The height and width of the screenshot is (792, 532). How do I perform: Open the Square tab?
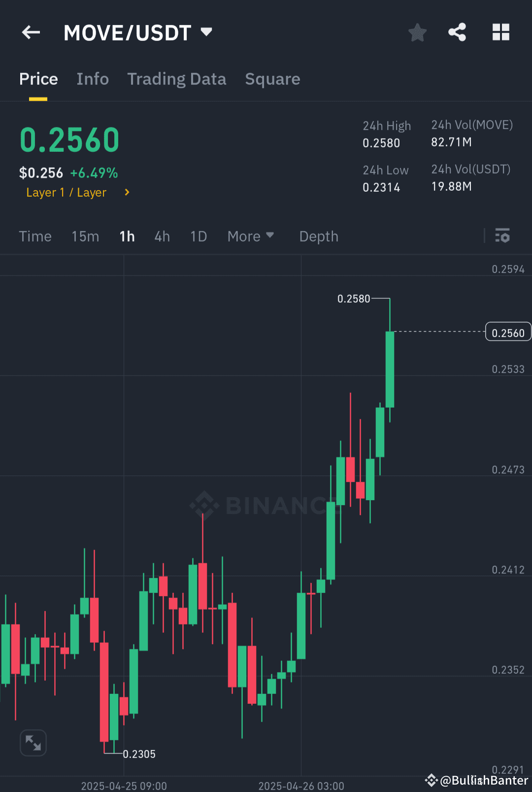(x=272, y=79)
